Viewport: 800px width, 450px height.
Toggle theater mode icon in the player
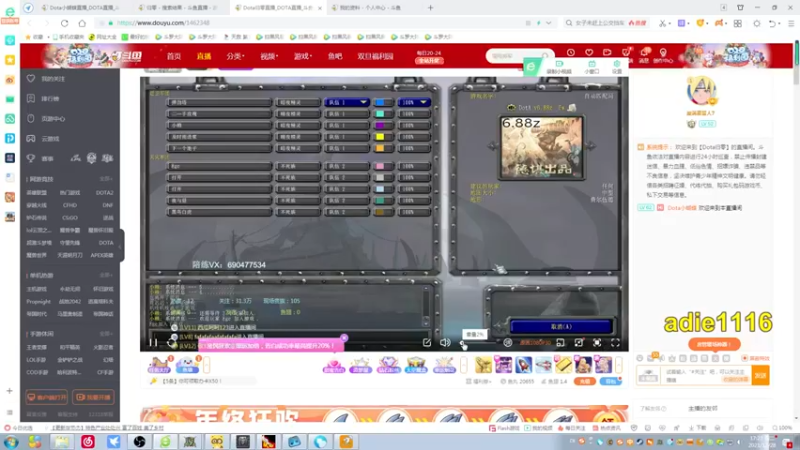pyautogui.click(x=579, y=343)
